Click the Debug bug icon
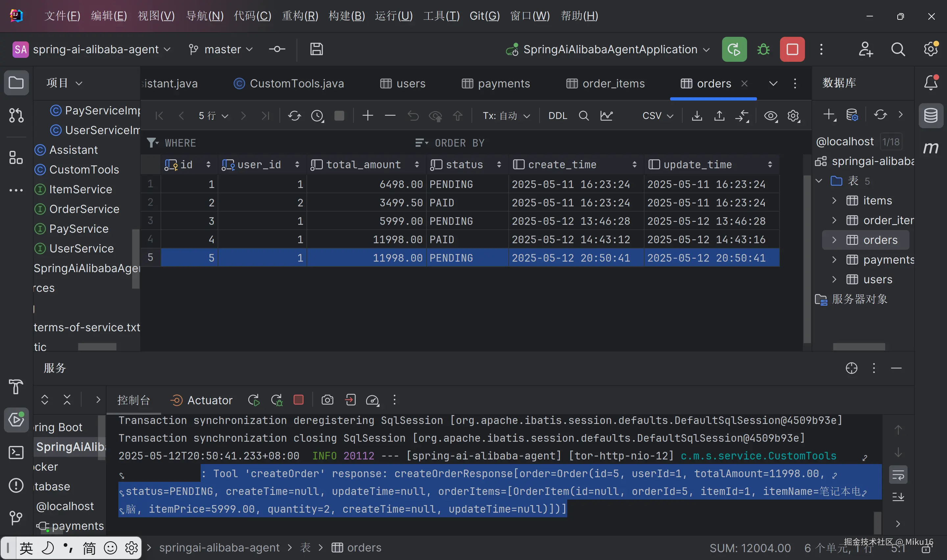 (x=763, y=49)
